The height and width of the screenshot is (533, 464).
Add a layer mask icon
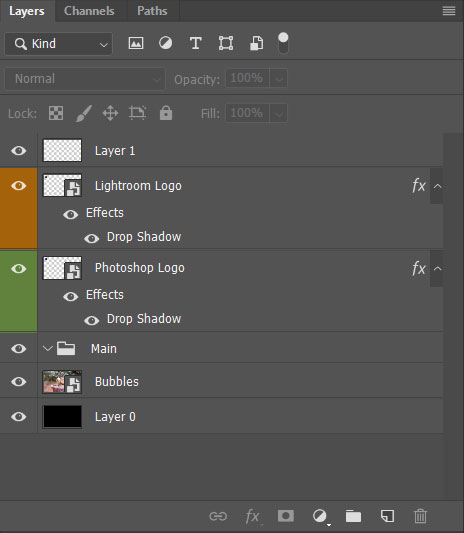coord(286,516)
